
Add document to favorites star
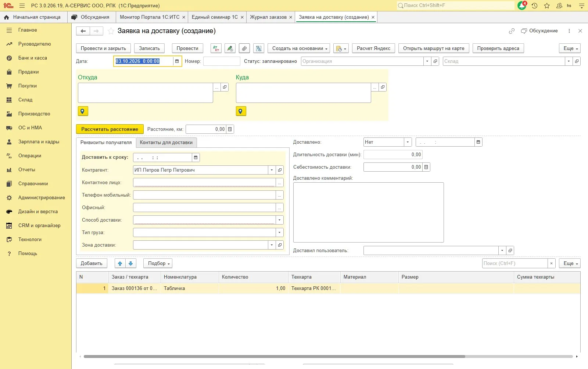coord(111,31)
